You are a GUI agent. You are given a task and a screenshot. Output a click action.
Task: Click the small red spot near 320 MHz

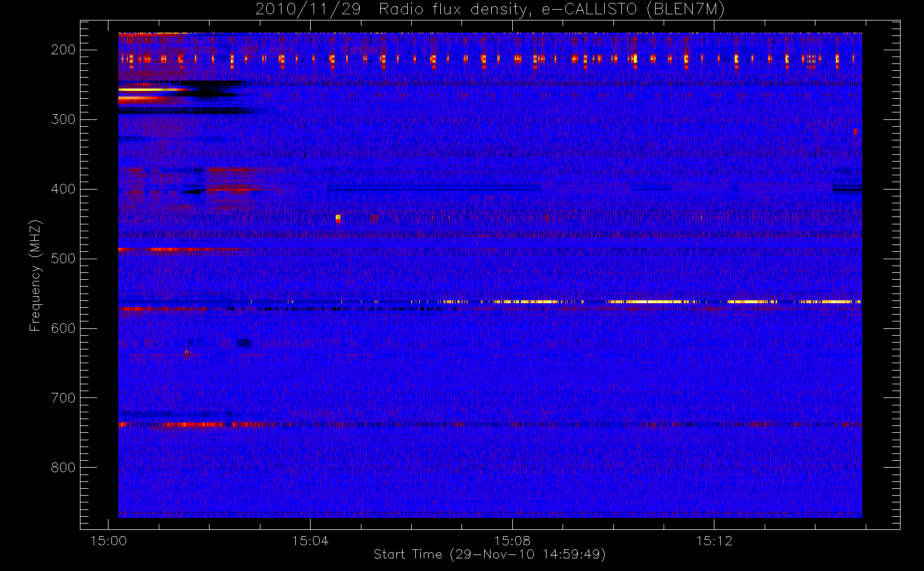point(855,132)
